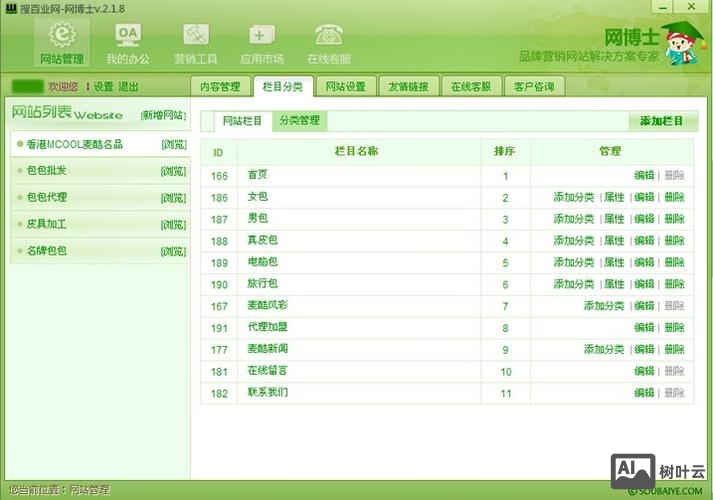Click 浏览 for 包包代理

[x=174, y=198]
